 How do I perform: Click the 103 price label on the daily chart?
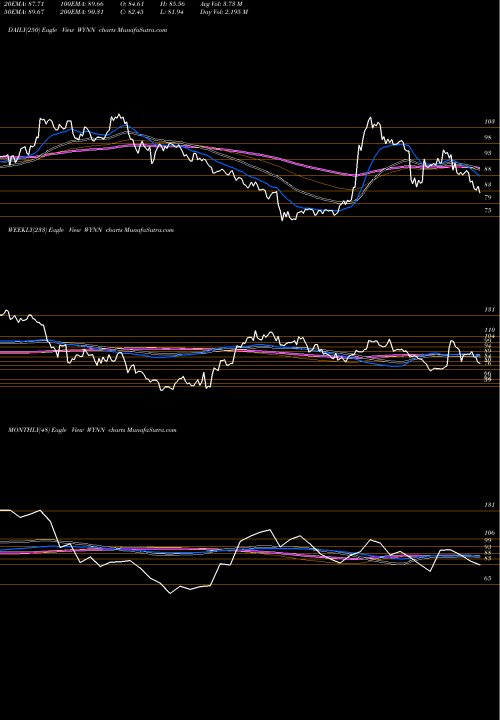coord(489,122)
